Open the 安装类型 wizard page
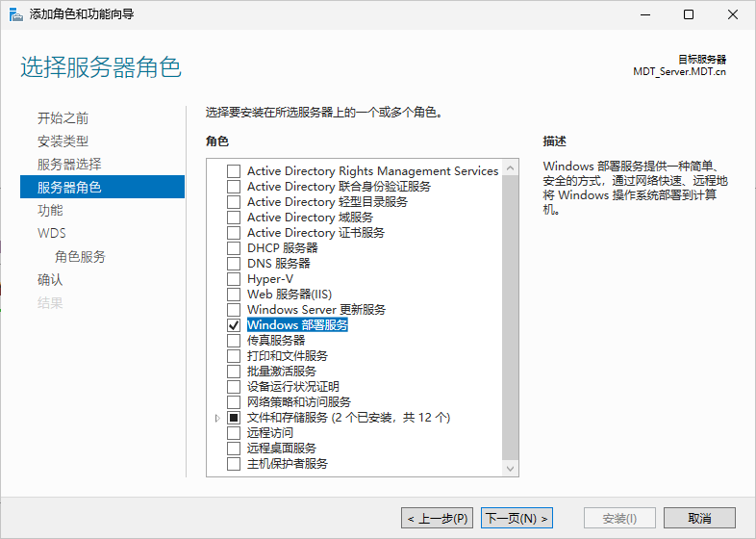This screenshot has width=756, height=539. (63, 141)
